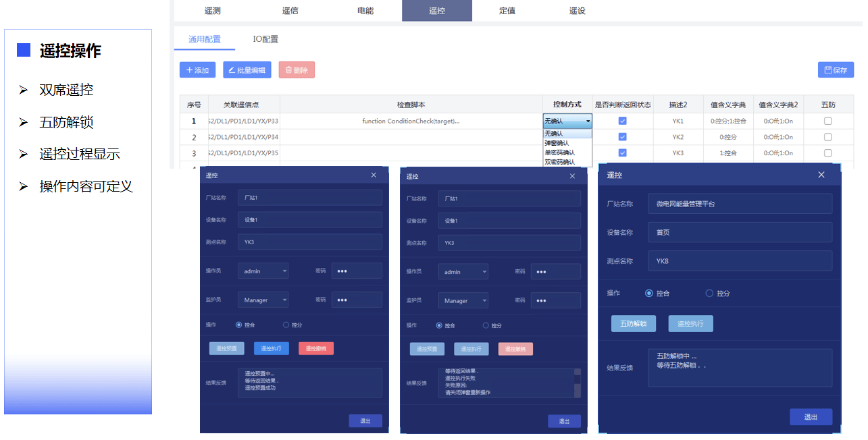This screenshot has width=868, height=440.
Task: Open 操作员 admin dropdown in 遥控预置成功 dialog
Action: coord(263,271)
